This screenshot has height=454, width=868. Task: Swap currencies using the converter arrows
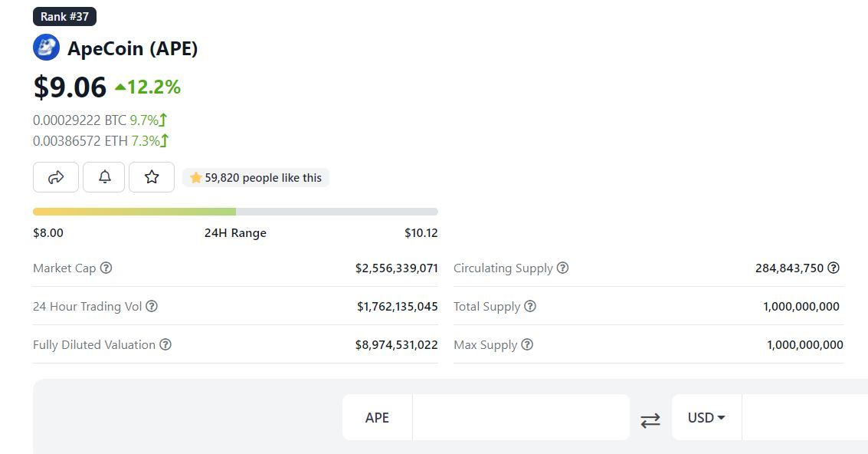650,419
